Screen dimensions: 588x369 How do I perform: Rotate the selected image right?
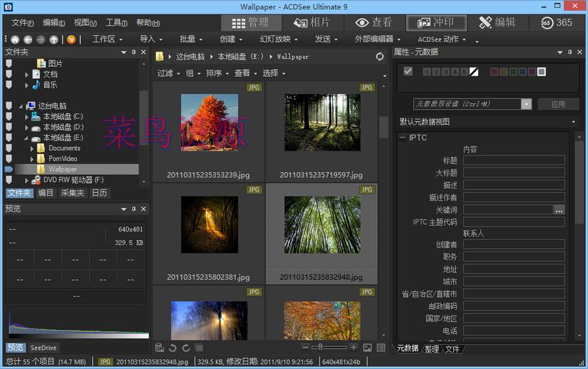click(186, 348)
